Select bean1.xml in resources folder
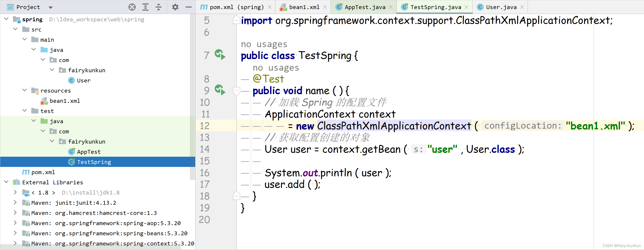This screenshot has height=250, width=644. (60, 101)
